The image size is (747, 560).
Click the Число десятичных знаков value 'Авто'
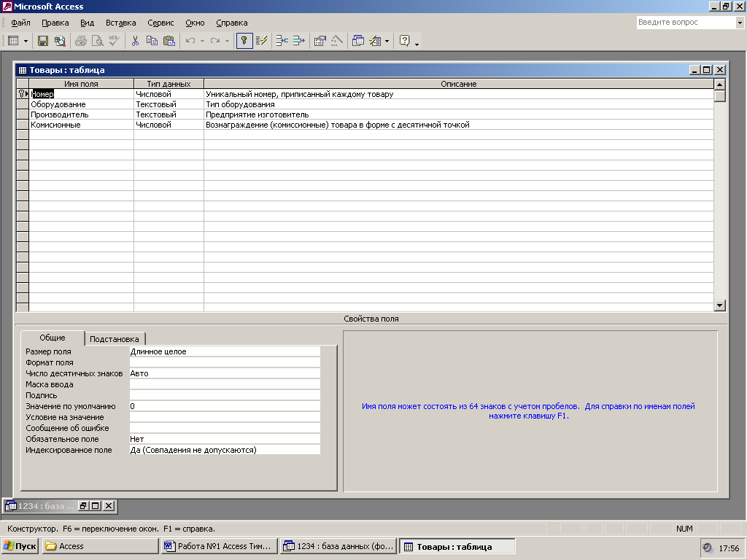(225, 373)
